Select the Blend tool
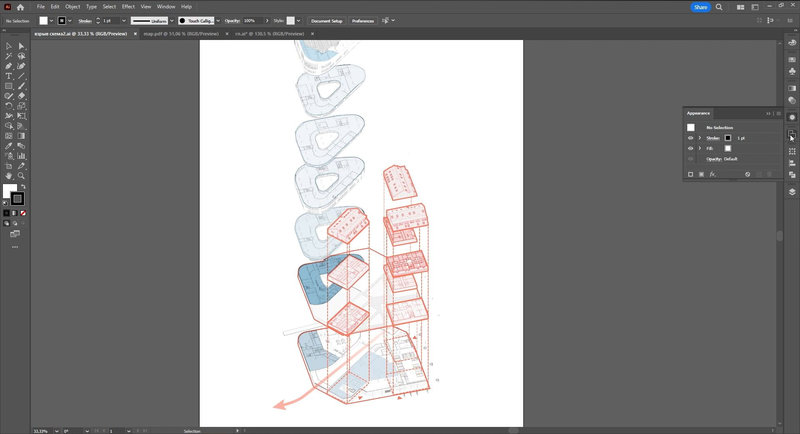 [x=21, y=146]
